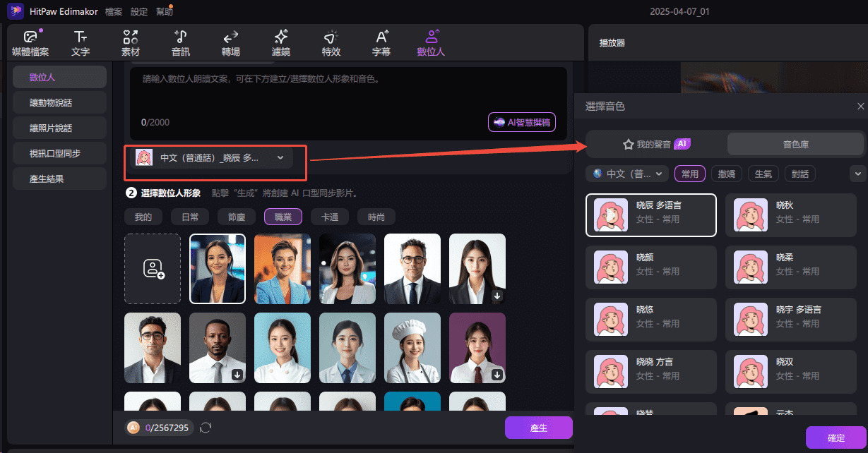Open the language dropdown in the voice library
The image size is (868, 453).
[627, 173]
